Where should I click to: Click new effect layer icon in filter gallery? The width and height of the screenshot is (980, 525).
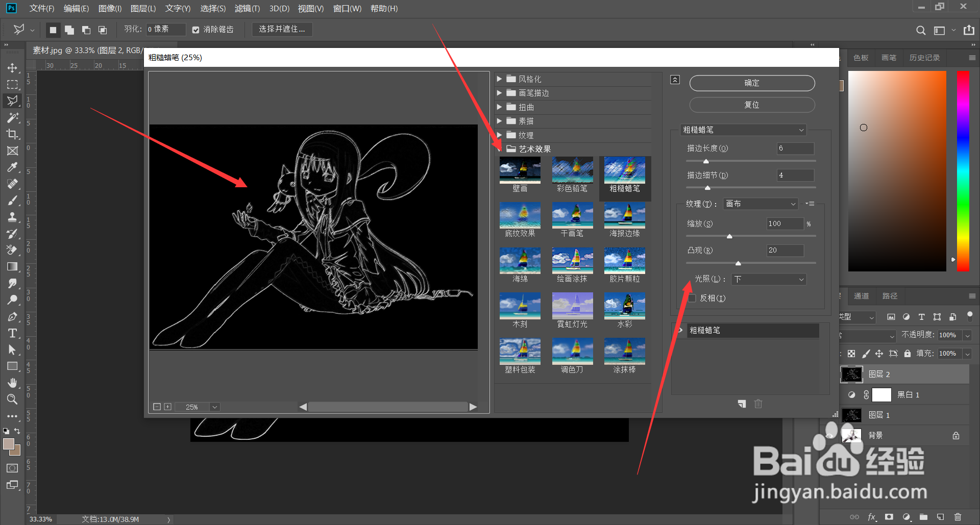pyautogui.click(x=742, y=404)
